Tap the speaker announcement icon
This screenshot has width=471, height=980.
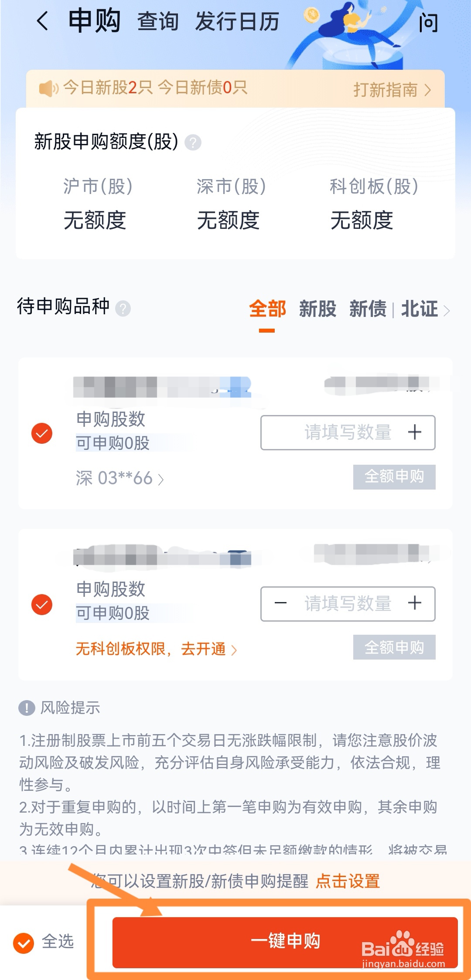pyautogui.click(x=48, y=88)
